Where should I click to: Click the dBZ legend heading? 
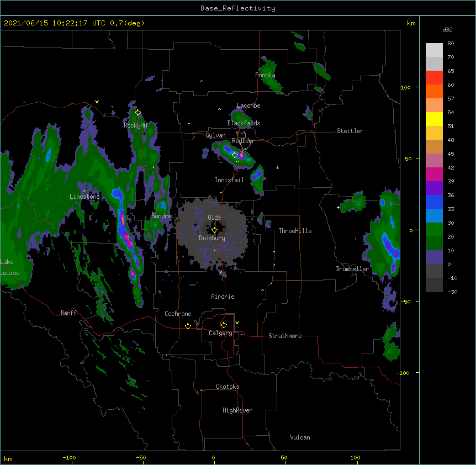click(447, 29)
